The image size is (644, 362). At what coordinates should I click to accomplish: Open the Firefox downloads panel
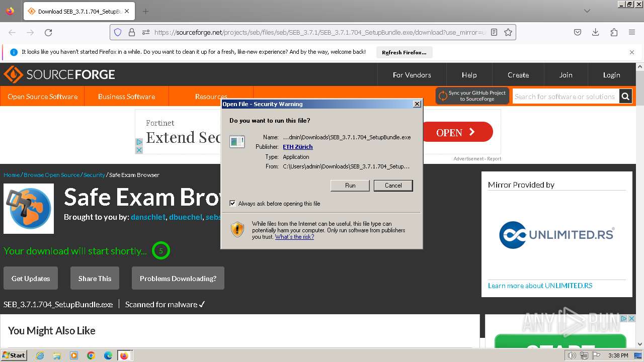click(596, 32)
